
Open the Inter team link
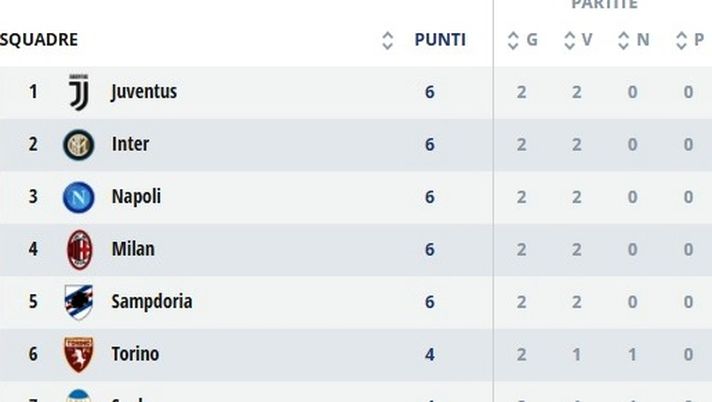[130, 145]
